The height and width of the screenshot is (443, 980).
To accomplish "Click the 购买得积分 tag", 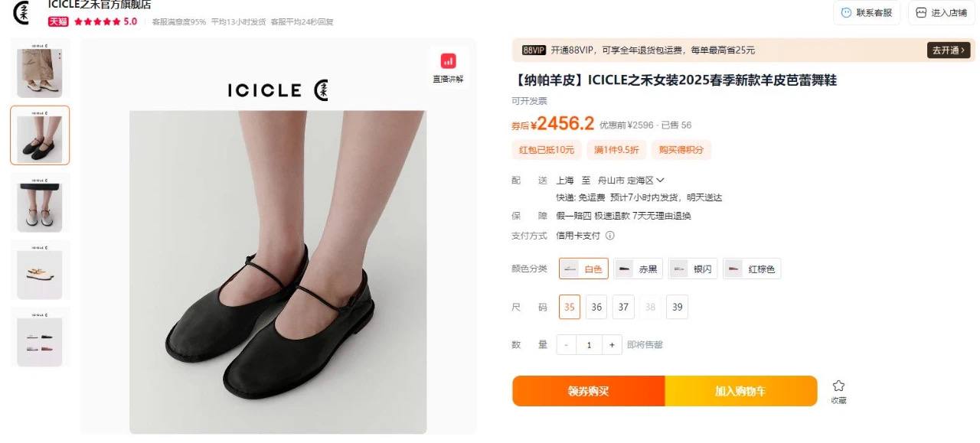I will pos(681,150).
